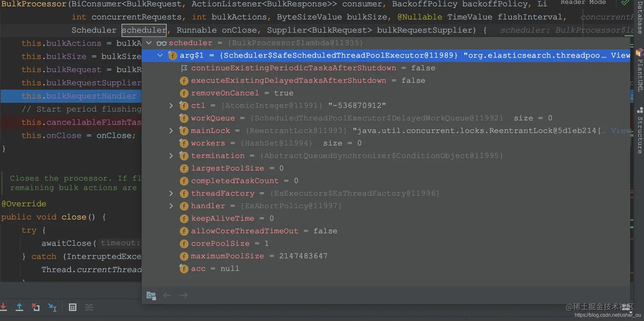Click the Structure tool window icon
This screenshot has height=321, width=644.
(640, 110)
